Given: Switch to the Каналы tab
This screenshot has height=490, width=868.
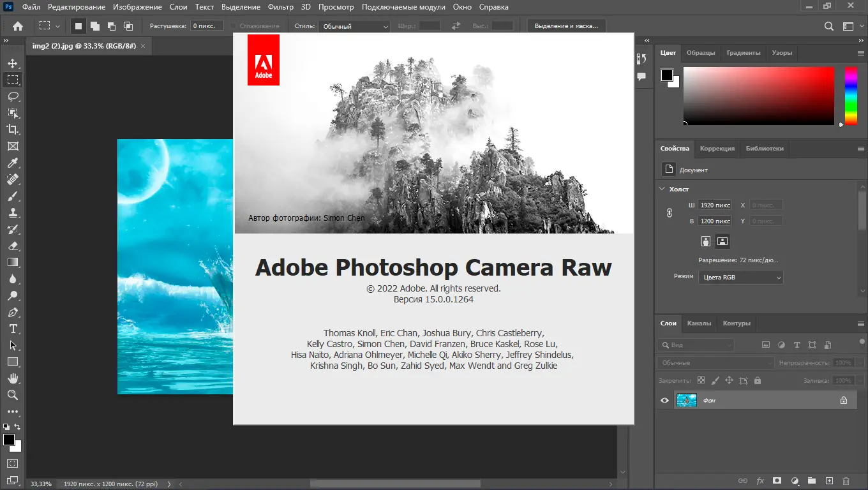Looking at the screenshot, I should (x=699, y=323).
